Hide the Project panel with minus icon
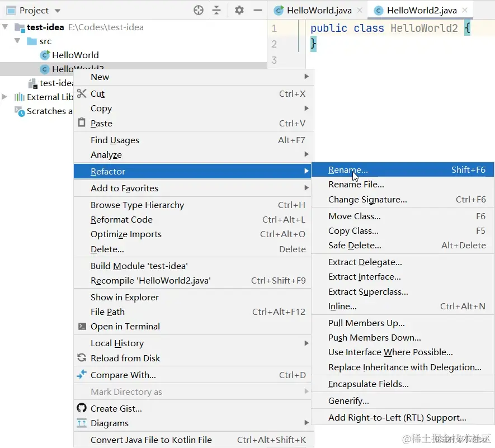The height and width of the screenshot is (448, 495). click(x=258, y=11)
